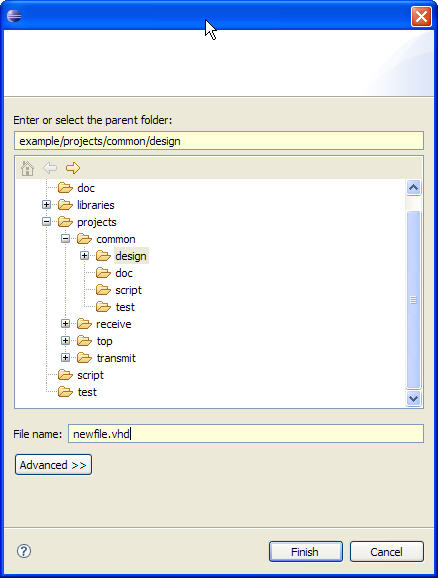Select the script folder under common
This screenshot has width=438, height=578.
[x=128, y=290]
